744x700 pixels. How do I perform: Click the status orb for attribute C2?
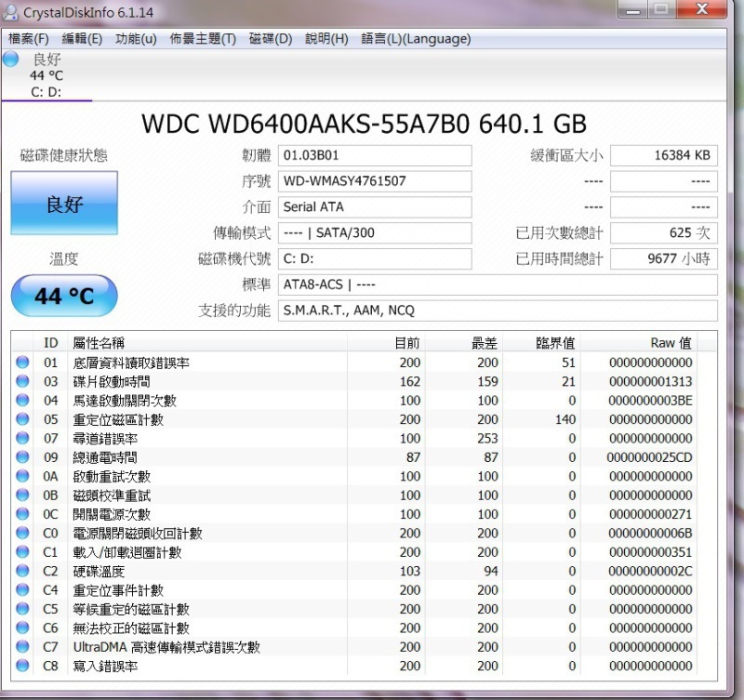pyautogui.click(x=22, y=571)
